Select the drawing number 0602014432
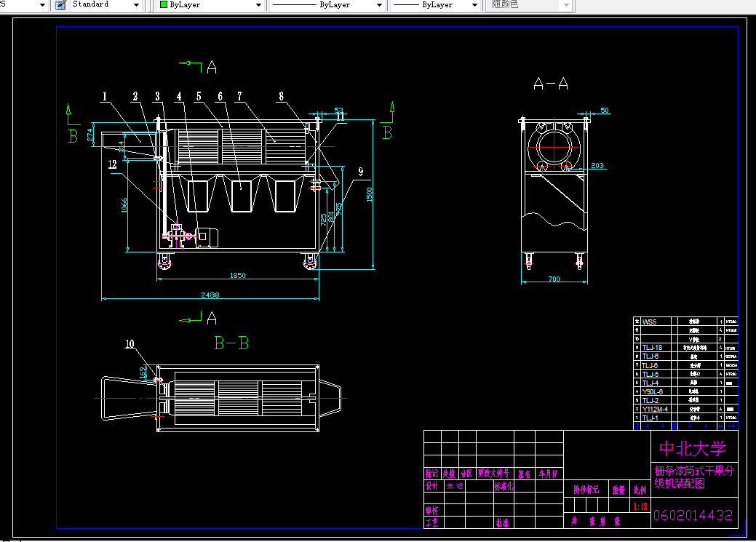 coord(693,516)
